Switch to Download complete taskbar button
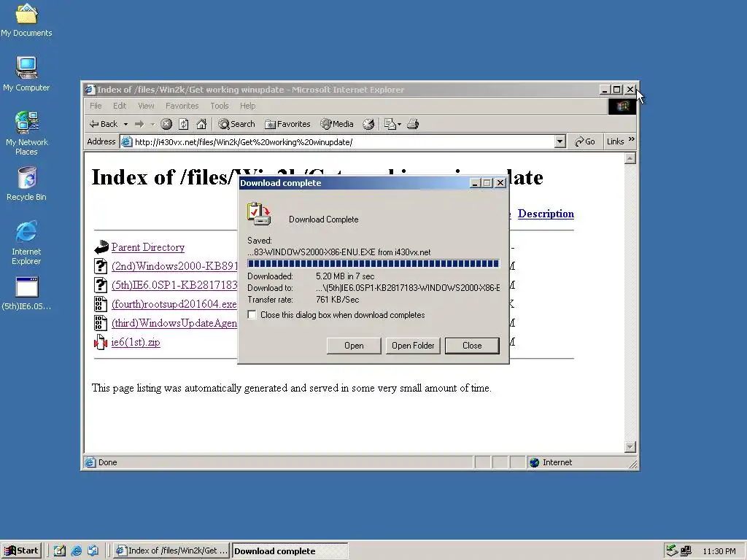Image resolution: width=747 pixels, height=560 pixels. pyautogui.click(x=290, y=551)
